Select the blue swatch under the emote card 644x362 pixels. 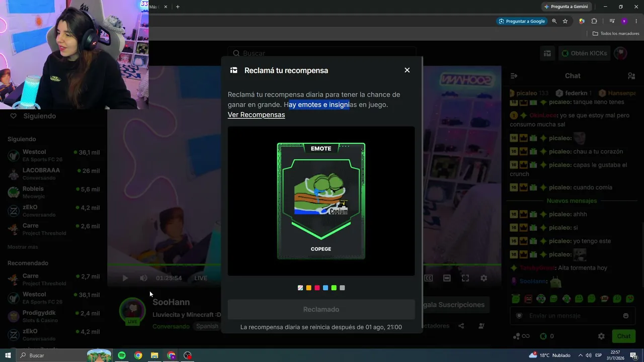pyautogui.click(x=326, y=288)
